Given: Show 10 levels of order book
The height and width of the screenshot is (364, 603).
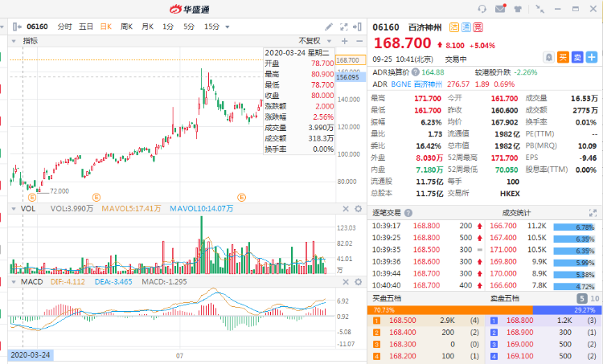Looking at the screenshot, I should point(594,298).
